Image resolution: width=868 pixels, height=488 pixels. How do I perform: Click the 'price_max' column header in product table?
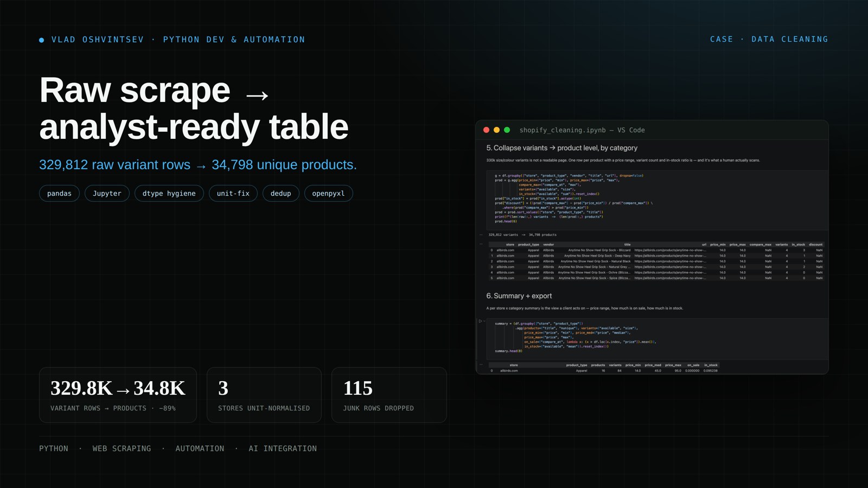tap(737, 245)
